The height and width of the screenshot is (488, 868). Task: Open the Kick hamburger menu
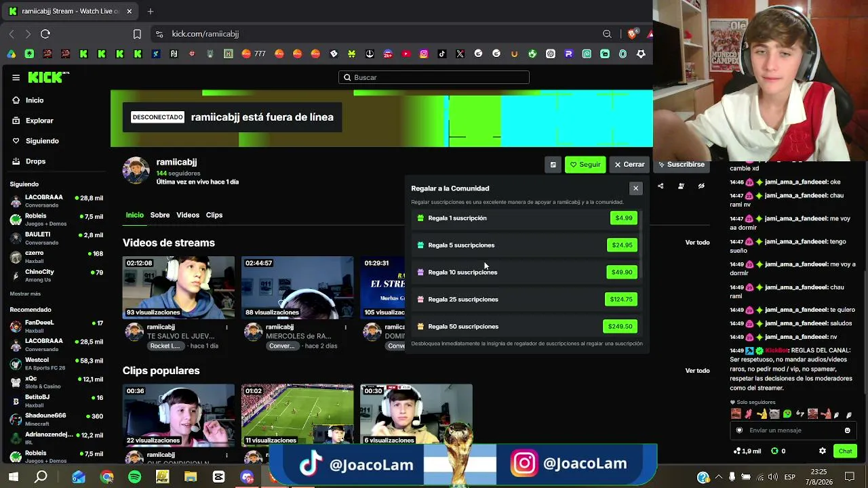coord(16,77)
